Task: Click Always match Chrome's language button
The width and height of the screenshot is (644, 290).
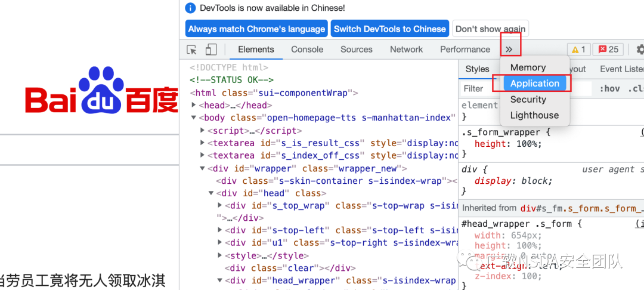Action: click(x=256, y=29)
